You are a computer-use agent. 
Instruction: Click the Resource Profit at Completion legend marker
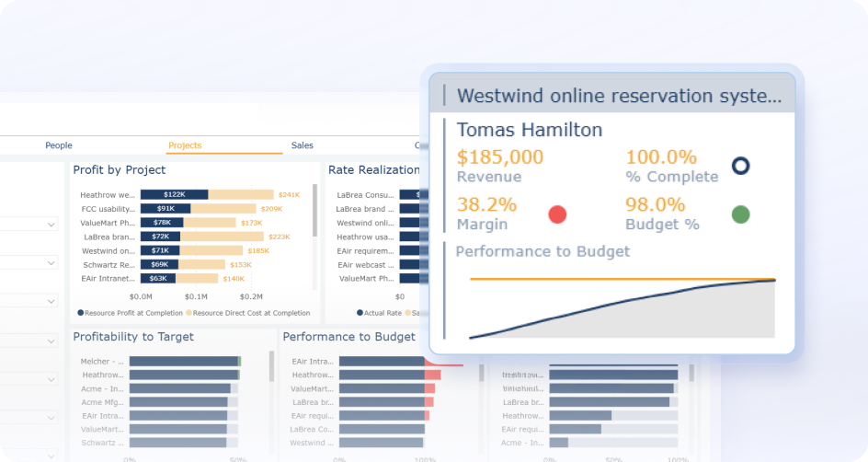click(81, 313)
